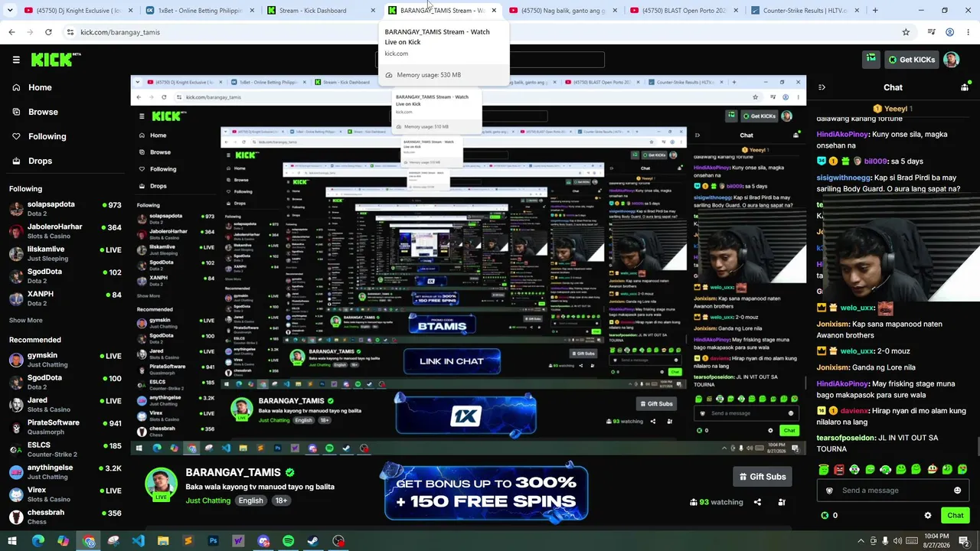Click the bonus 300% free spins banner

[x=486, y=493]
